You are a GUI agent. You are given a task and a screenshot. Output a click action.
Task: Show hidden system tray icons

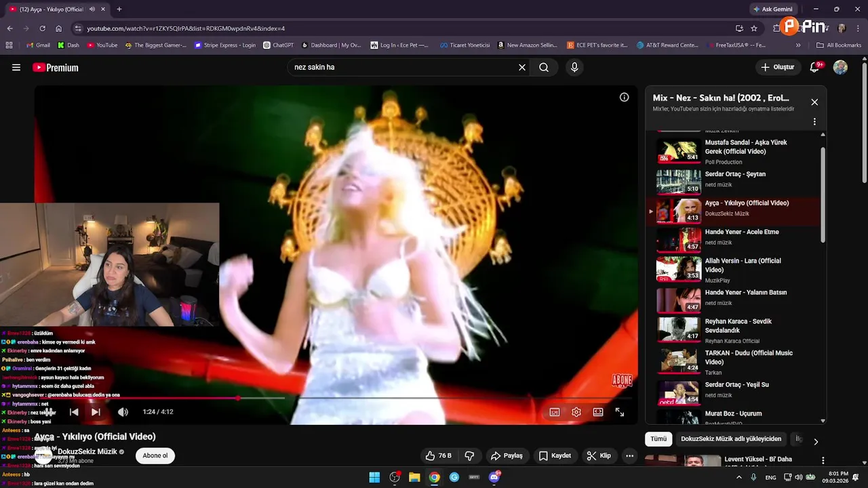coord(739,477)
